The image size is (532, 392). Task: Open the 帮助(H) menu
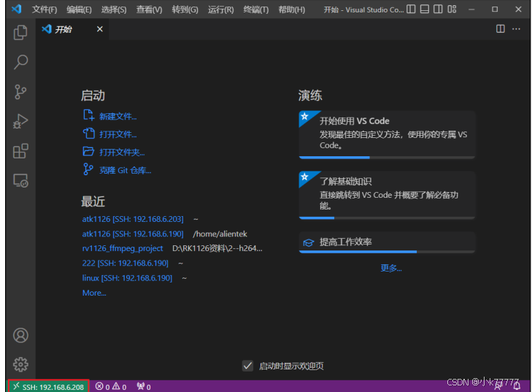(x=291, y=9)
